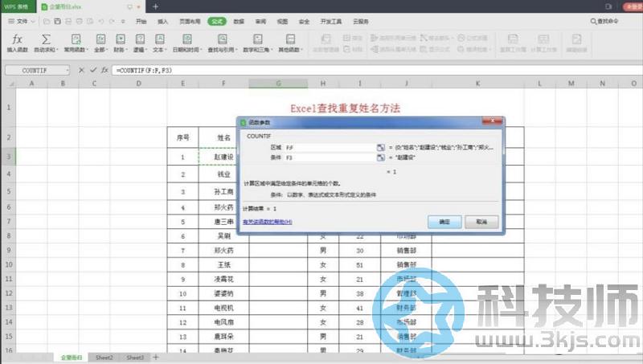Open the Date and Time functions icon

(x=187, y=39)
